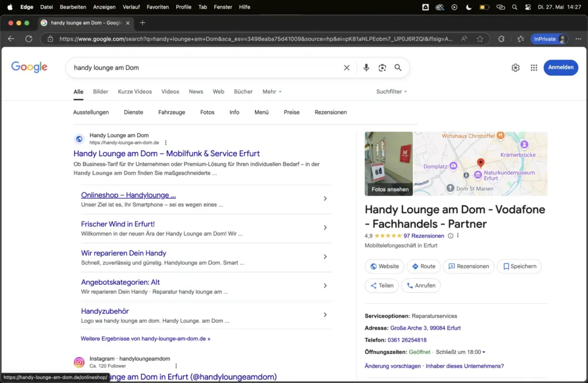This screenshot has width=588, height=383.
Task: Click the magnifier search submit icon
Action: coord(398,68)
